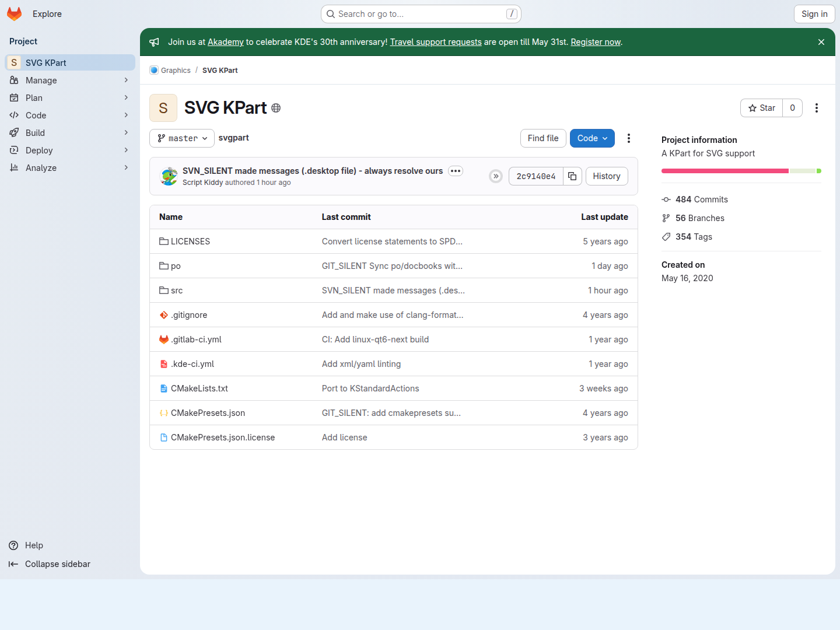The height and width of the screenshot is (630, 840).
Task: Open the blue Code dropdown button
Action: point(592,138)
